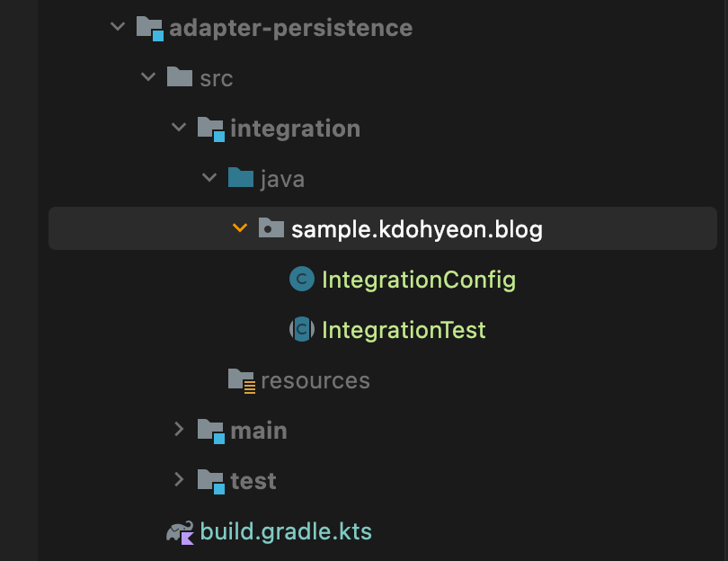Expand the main folder

click(180, 431)
